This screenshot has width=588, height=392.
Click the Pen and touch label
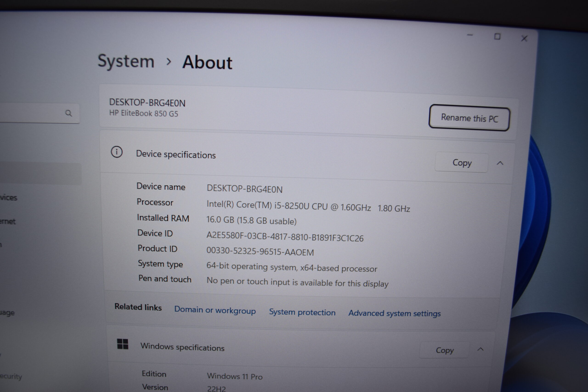pyautogui.click(x=165, y=279)
